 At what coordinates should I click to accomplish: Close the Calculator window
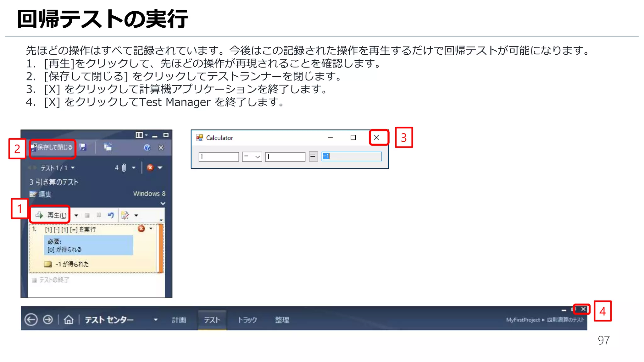pos(376,138)
